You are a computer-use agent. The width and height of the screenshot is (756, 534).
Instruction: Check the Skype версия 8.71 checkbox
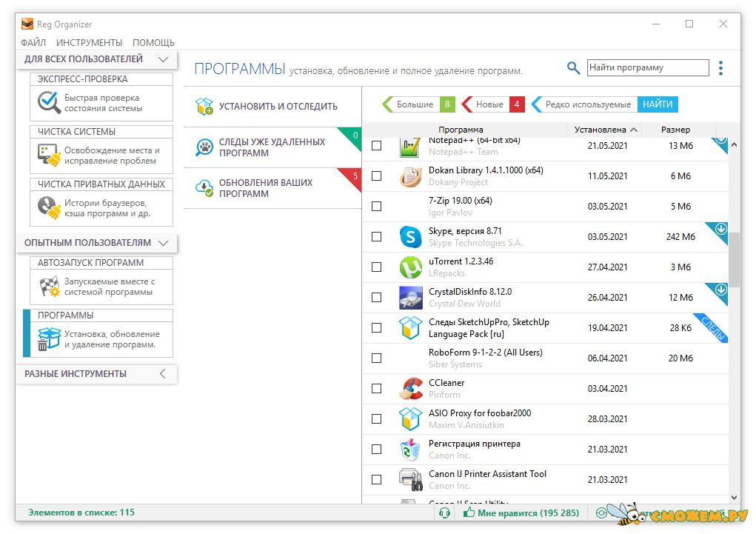[377, 237]
